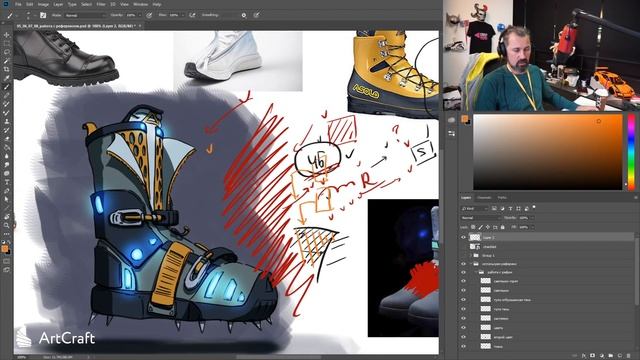Open layer Opacity dropdown arrow
Image resolution: width=640 pixels, height=360 pixels.
click(532, 218)
